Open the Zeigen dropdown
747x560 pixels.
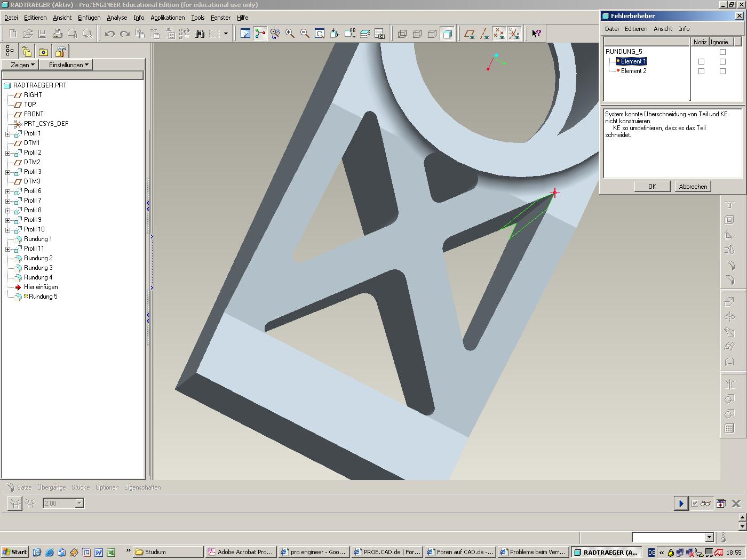click(x=23, y=65)
